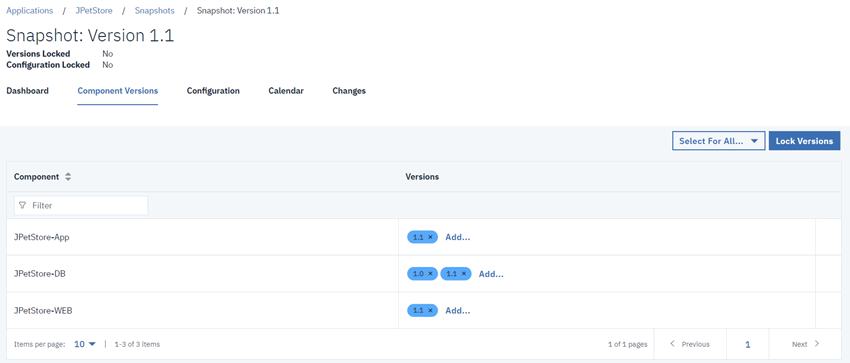Click the Versions column header
The image size is (850, 363).
point(422,177)
